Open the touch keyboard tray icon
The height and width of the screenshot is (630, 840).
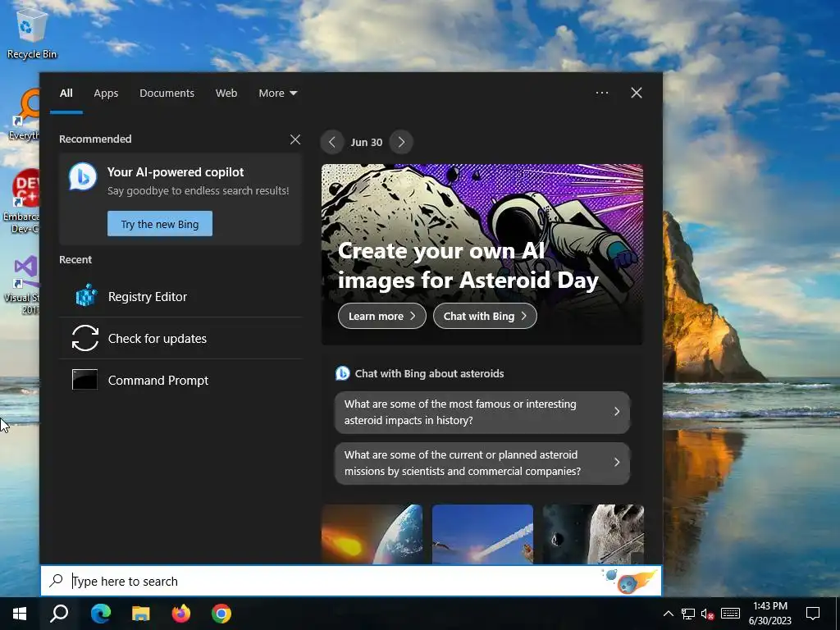(730, 614)
